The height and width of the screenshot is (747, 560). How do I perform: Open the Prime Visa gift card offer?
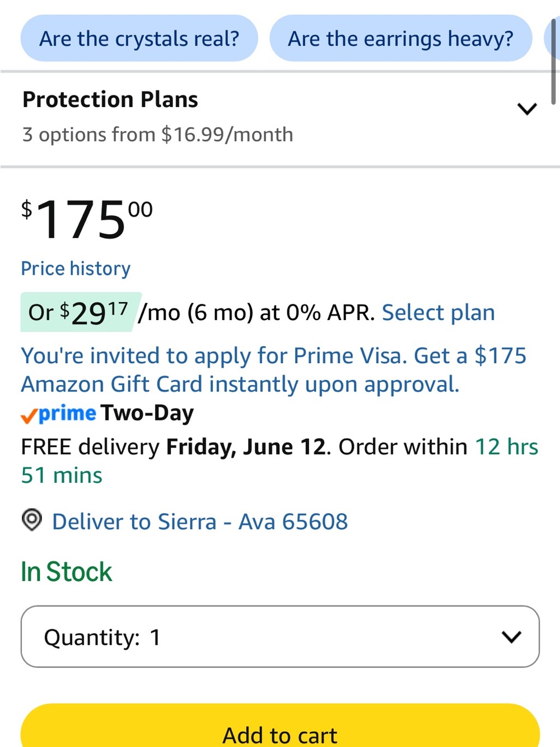point(273,370)
